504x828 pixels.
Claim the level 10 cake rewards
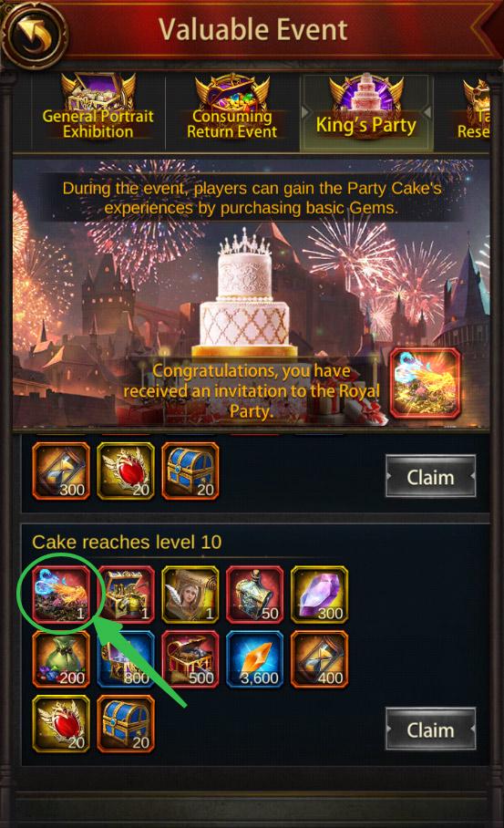431,730
